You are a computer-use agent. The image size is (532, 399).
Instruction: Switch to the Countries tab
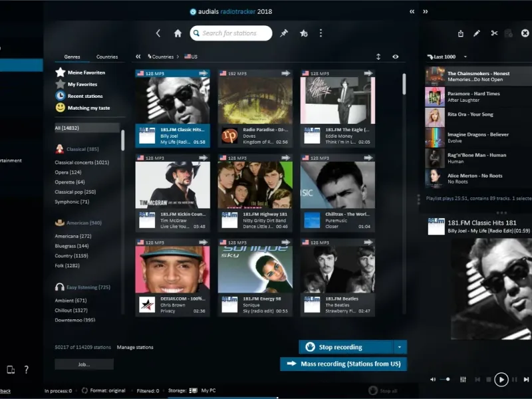(x=107, y=57)
